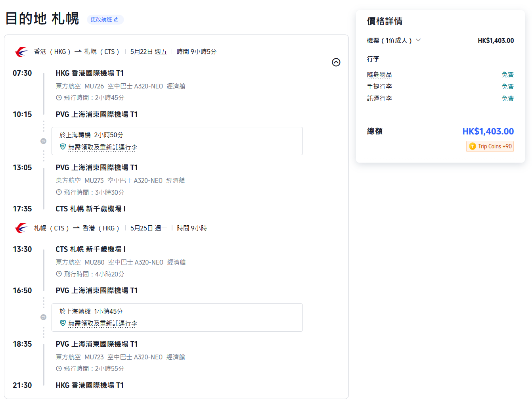This screenshot has width=532, height=403.
Task: Click the shield icon in the 1小時45分 transfer box
Action: tap(63, 323)
